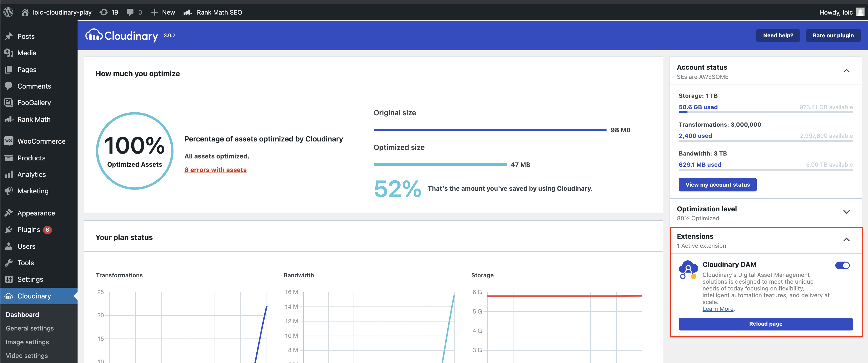
Task: Click the Need help? button
Action: (778, 35)
